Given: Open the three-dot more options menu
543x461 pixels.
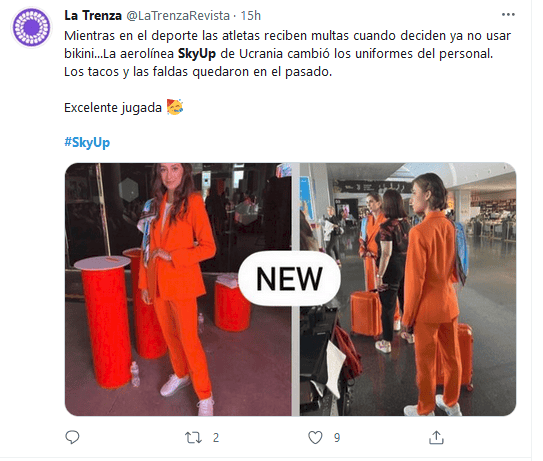Looking at the screenshot, I should click(508, 15).
